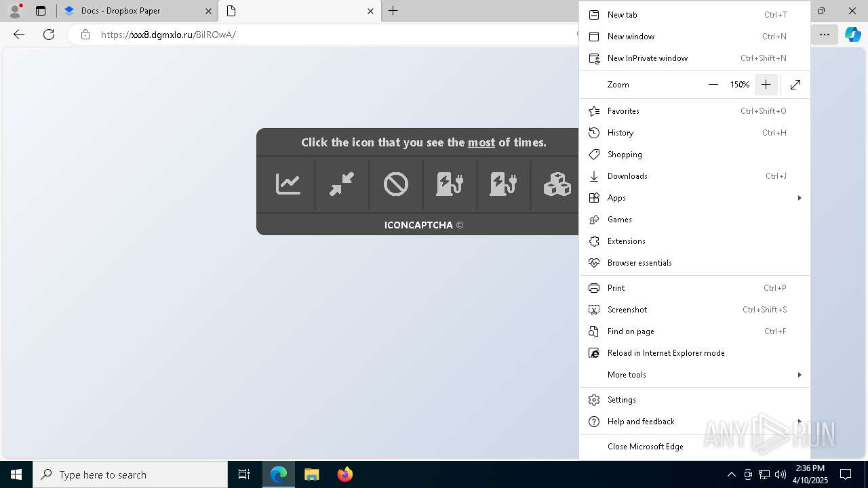Viewport: 868px width, 488px height.
Task: Open the tab actions menu icon
Action: point(41,11)
